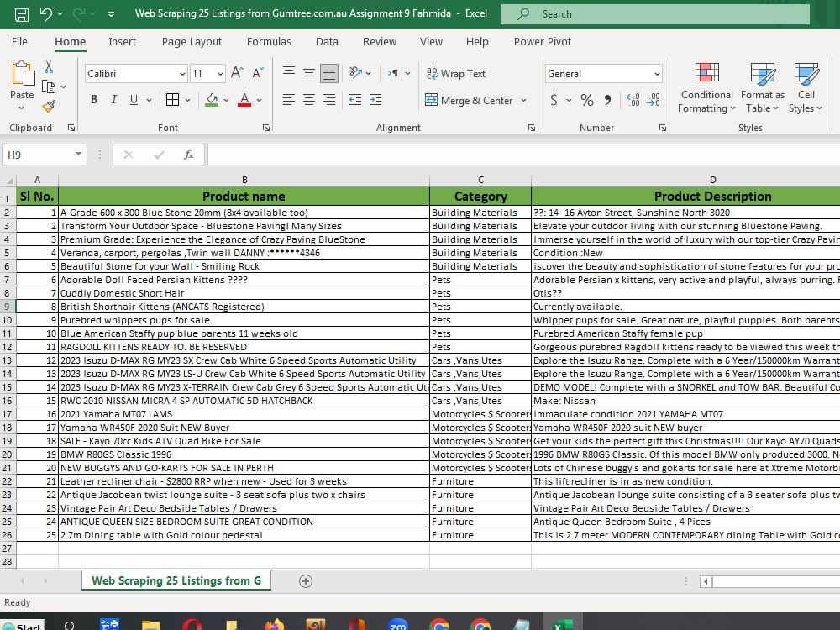The image size is (840, 630).
Task: Switch to the Power Pivot tab
Action: [543, 42]
